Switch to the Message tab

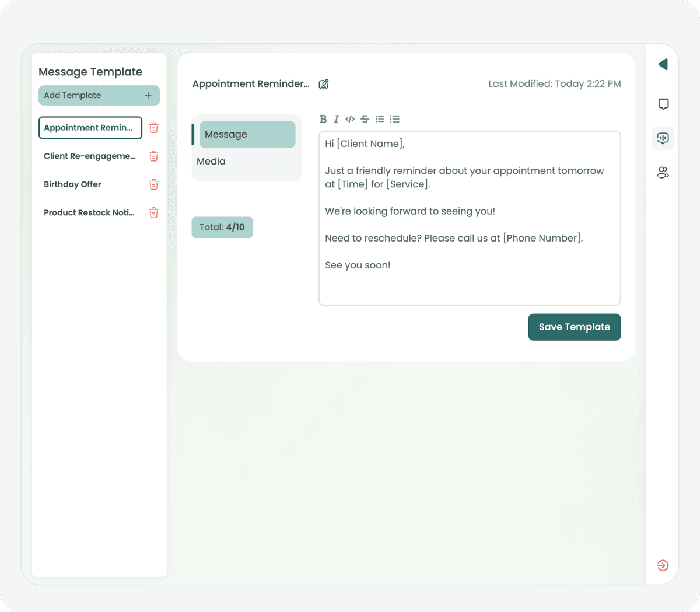(247, 134)
